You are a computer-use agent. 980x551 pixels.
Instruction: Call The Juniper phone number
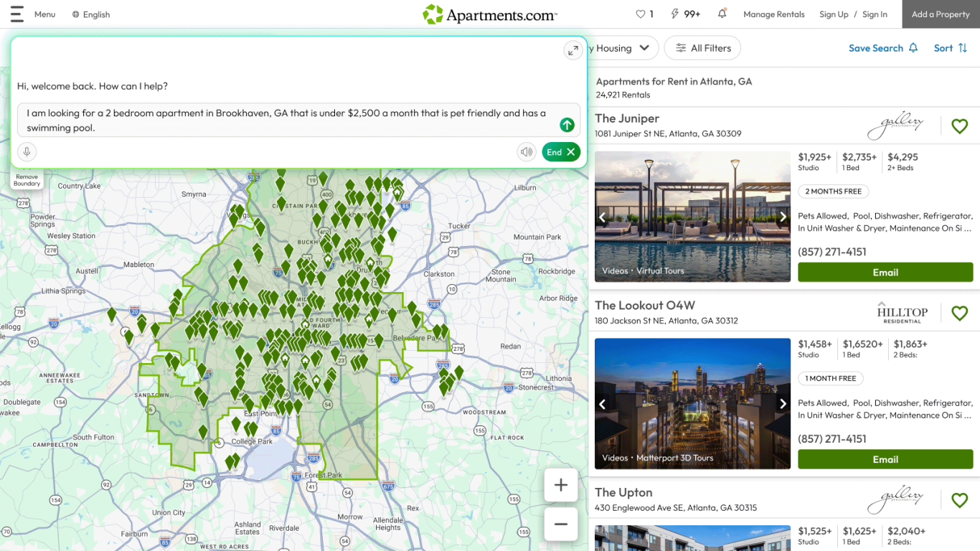tap(832, 252)
